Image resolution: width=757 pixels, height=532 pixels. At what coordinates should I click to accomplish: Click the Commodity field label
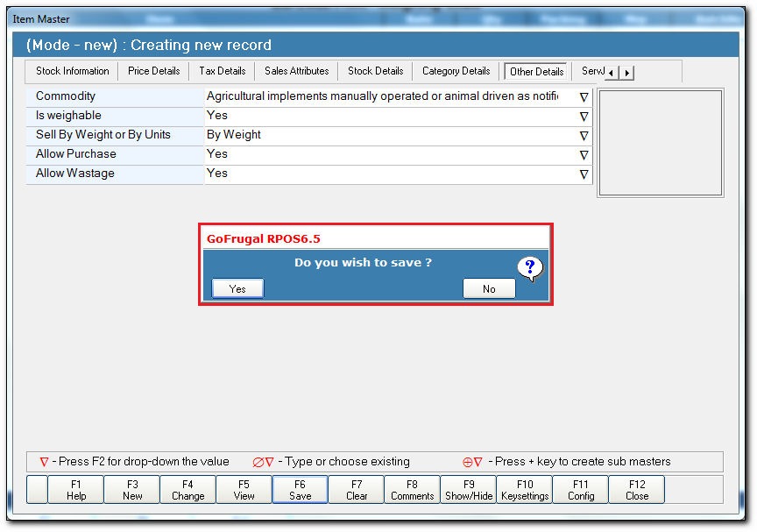click(66, 96)
